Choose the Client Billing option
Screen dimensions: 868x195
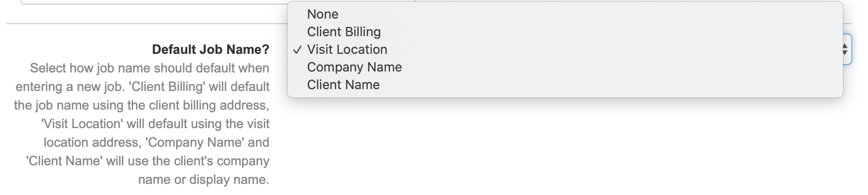344,32
